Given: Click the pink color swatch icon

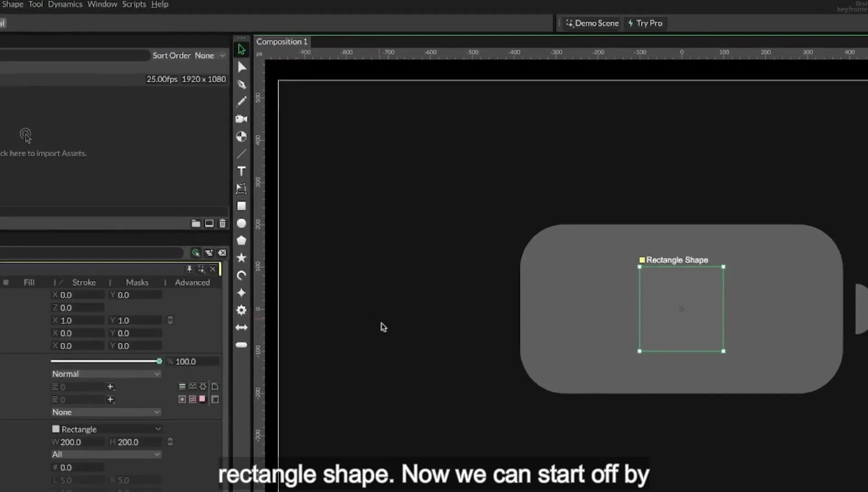Looking at the screenshot, I should pyautogui.click(x=203, y=399).
